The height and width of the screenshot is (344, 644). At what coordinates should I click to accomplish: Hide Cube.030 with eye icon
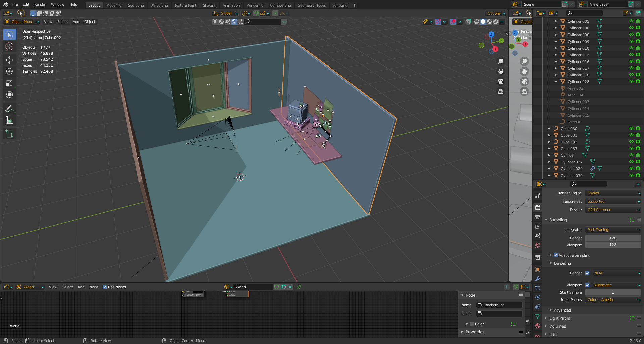[x=631, y=128]
